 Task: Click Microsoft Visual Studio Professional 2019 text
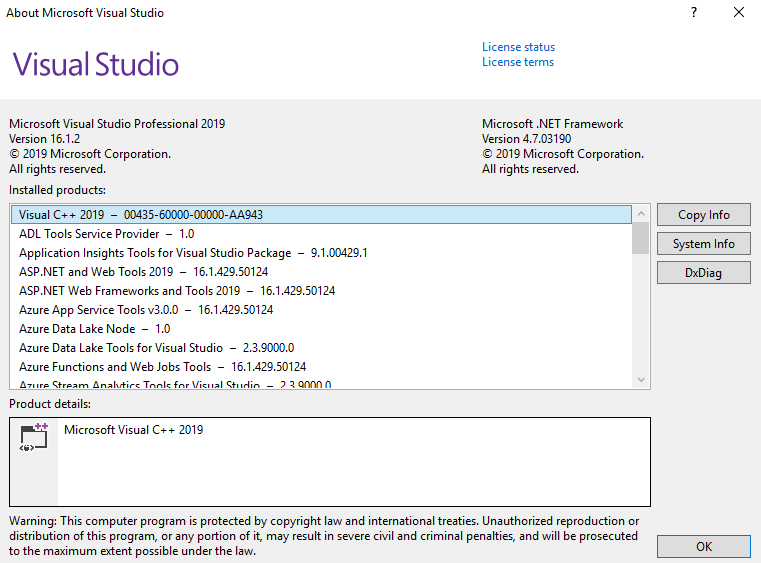tap(117, 124)
